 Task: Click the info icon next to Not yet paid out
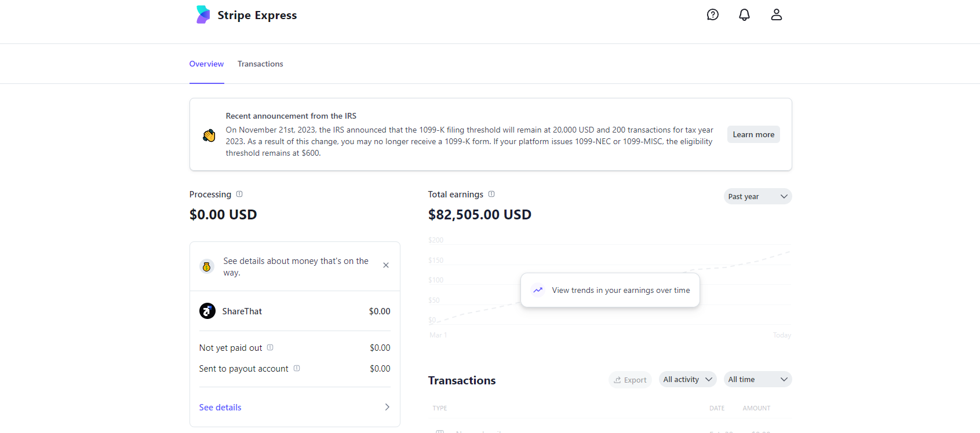(x=270, y=348)
